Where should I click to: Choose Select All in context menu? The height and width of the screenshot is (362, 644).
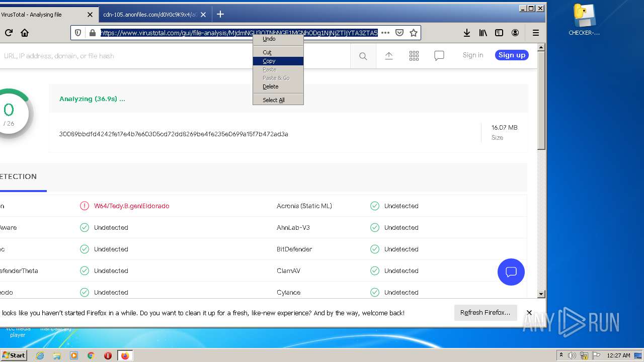(x=278, y=100)
